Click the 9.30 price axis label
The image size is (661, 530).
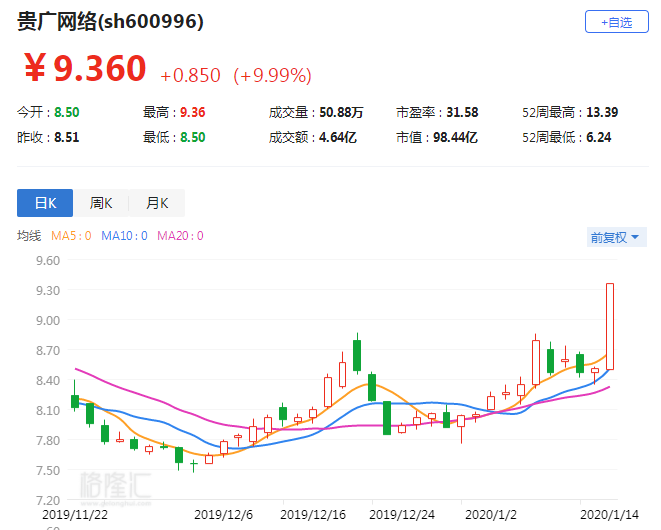tap(48, 290)
